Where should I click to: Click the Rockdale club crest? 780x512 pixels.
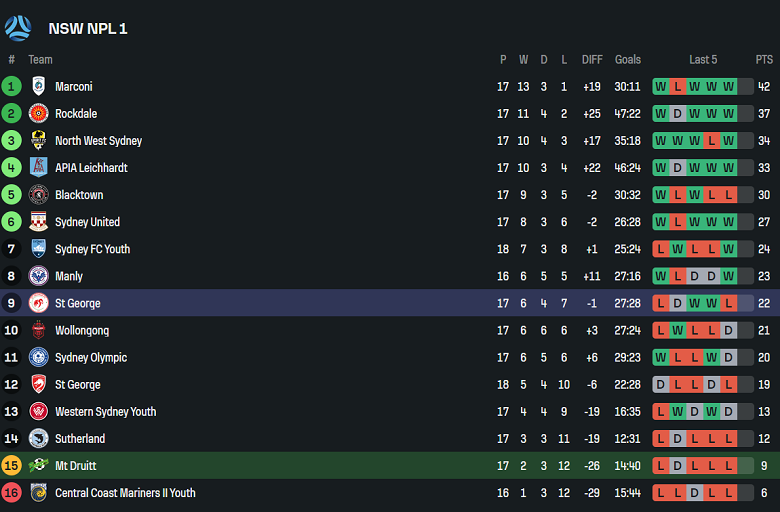(39, 114)
